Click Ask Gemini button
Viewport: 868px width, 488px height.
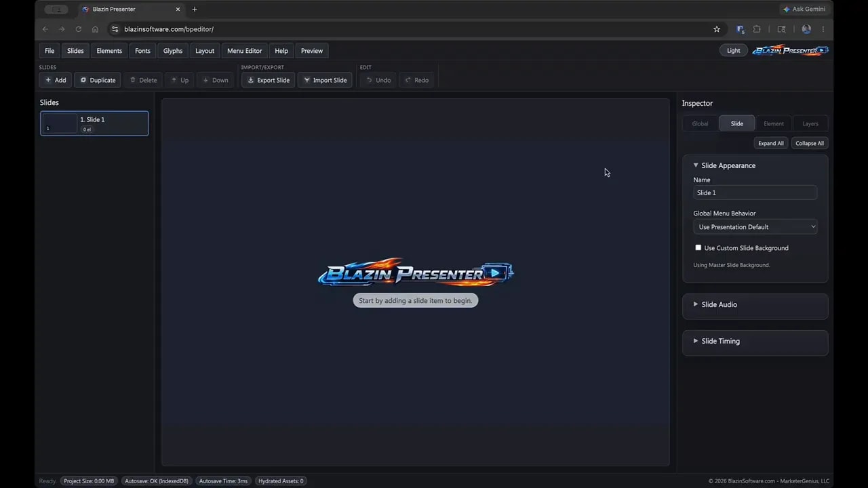(x=804, y=9)
